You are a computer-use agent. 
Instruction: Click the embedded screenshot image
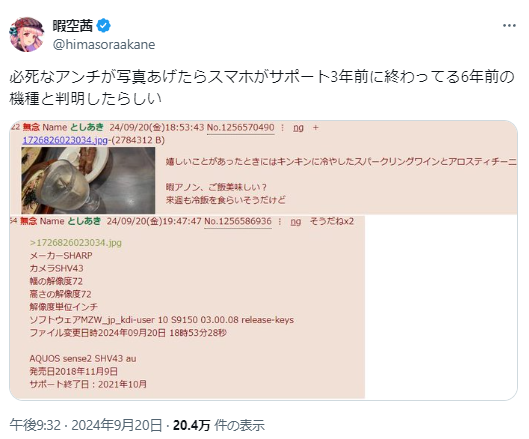point(263,260)
